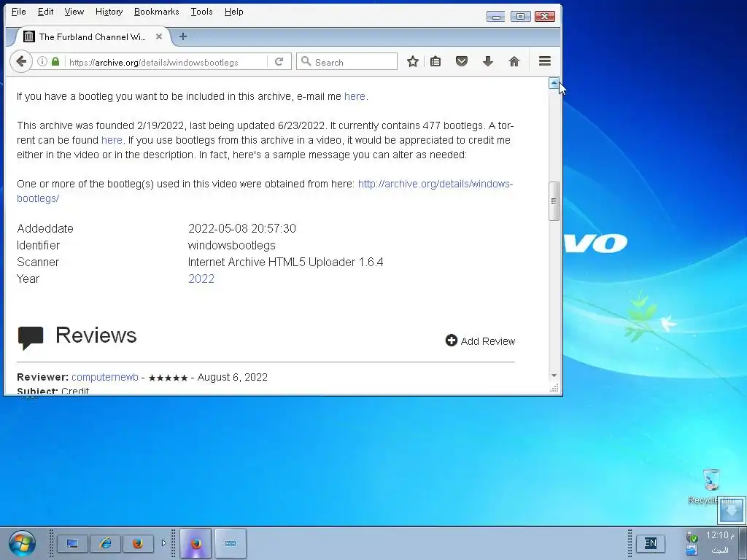Click the scrollbar down arrow
The height and width of the screenshot is (560, 747).
click(x=554, y=376)
